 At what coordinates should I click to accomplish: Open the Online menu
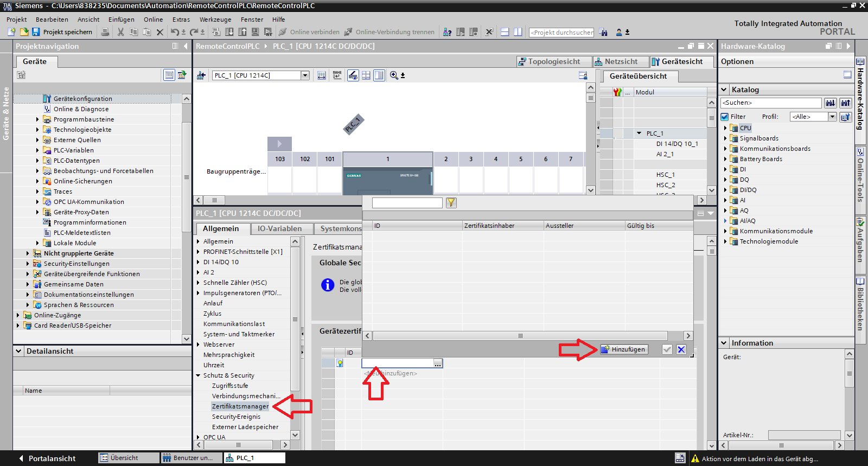click(153, 20)
